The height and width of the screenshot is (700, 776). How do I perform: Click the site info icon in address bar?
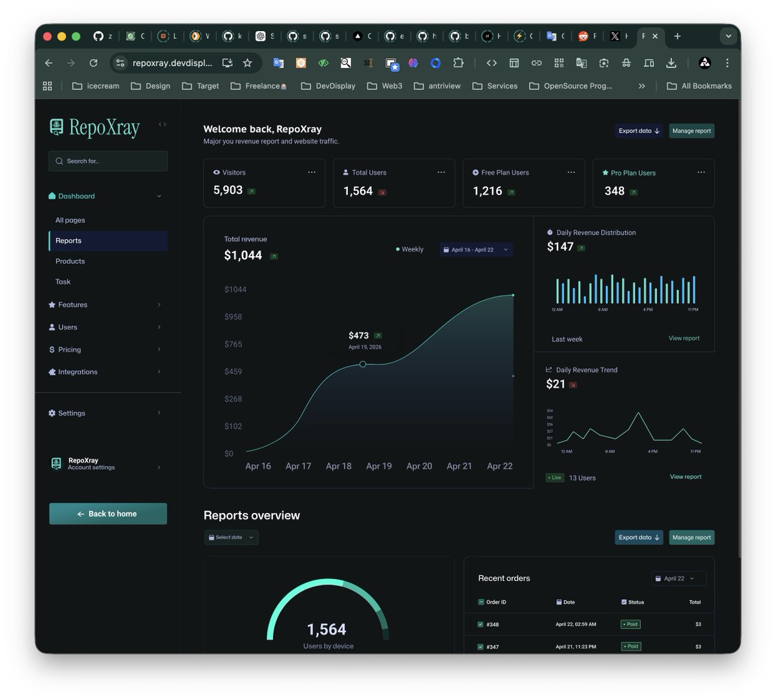(120, 63)
